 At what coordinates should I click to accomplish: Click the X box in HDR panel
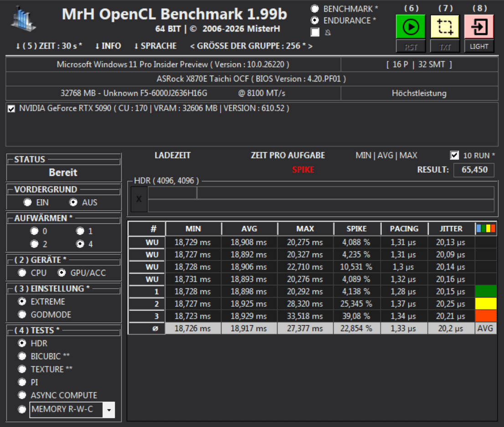139,199
